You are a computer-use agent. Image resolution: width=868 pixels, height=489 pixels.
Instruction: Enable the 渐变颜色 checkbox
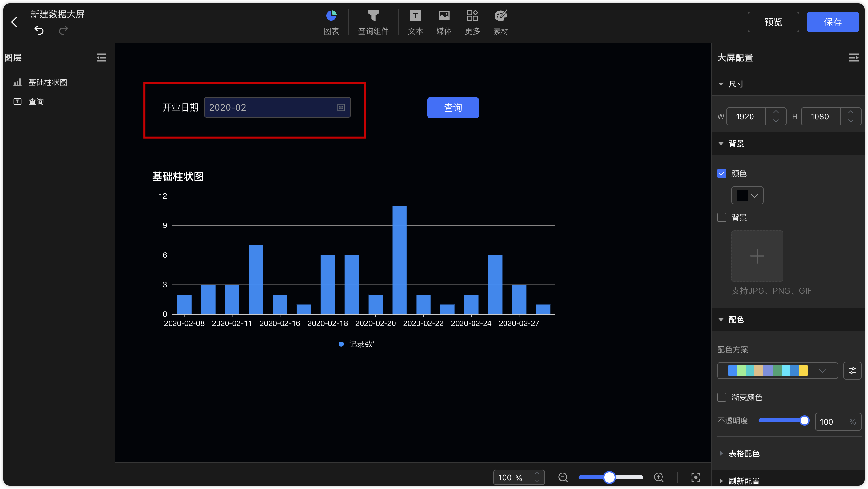point(721,397)
